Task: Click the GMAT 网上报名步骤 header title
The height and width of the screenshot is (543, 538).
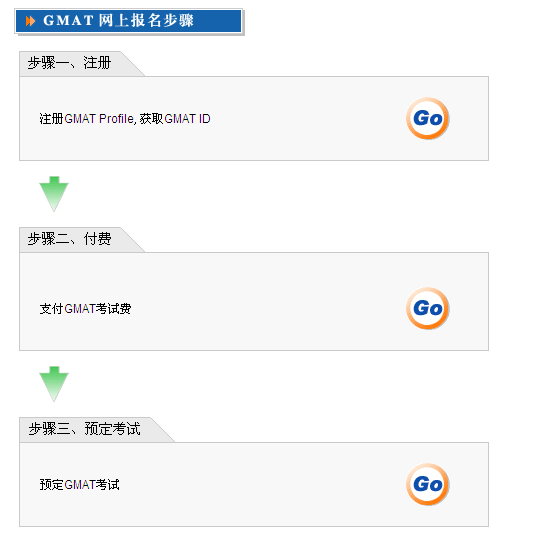Action: pyautogui.click(x=118, y=21)
